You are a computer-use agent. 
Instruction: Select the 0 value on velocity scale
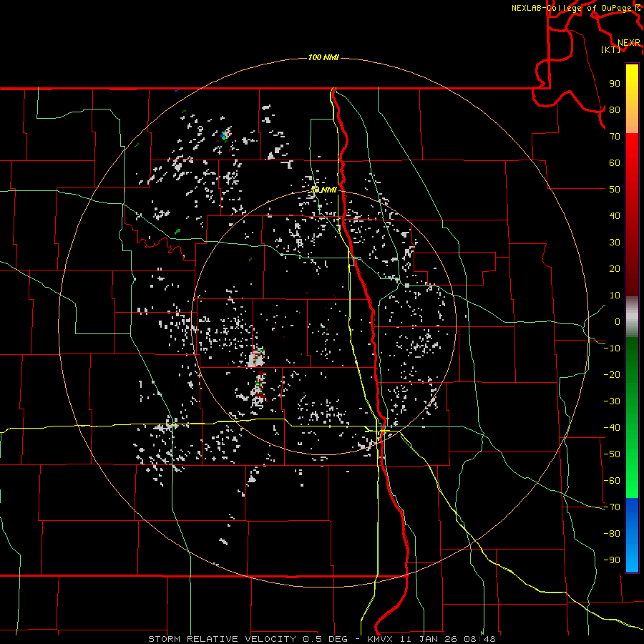[x=618, y=322]
